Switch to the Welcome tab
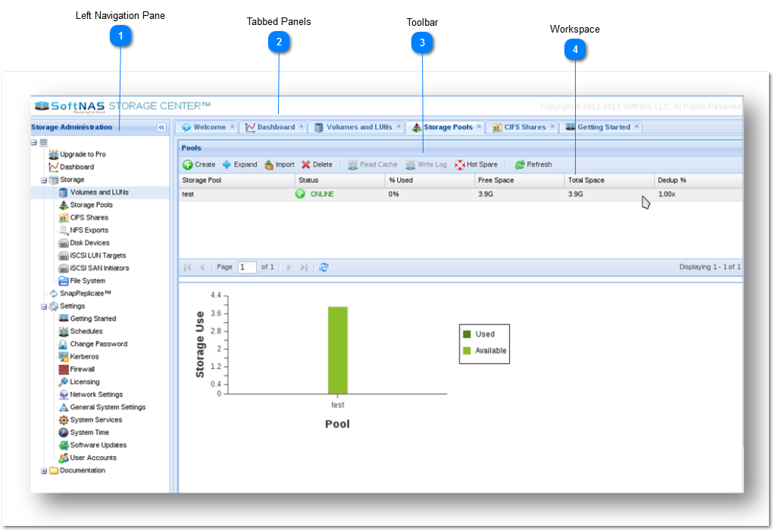Viewport: 775px width, 532px height. [x=204, y=127]
